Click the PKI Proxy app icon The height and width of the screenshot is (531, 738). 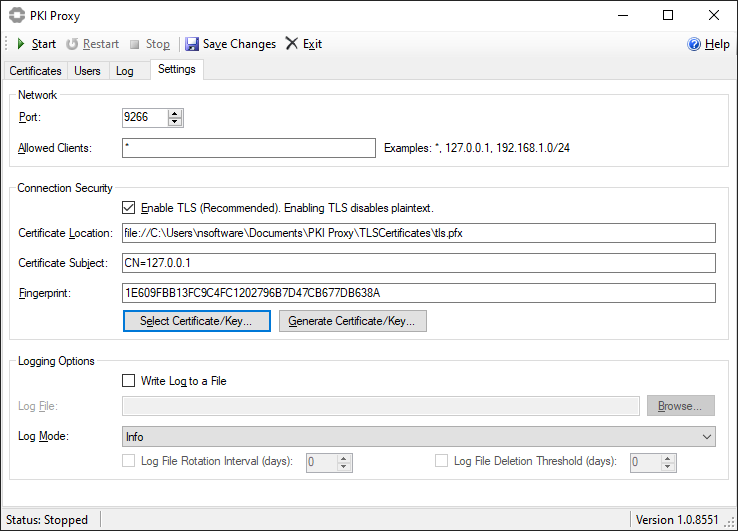16,15
